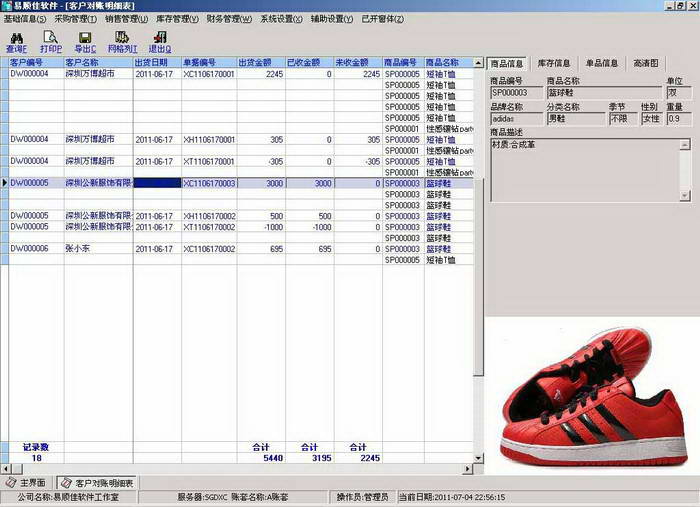Click customer code DW000006

point(29,249)
